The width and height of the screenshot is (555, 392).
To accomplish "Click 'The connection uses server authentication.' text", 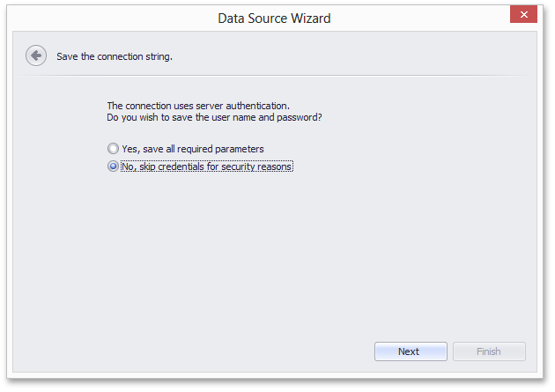I will coord(198,106).
